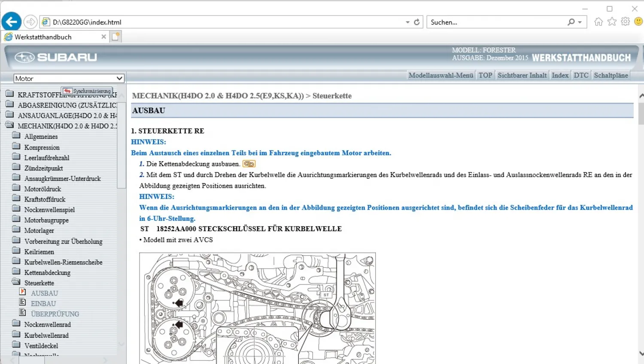The width and height of the screenshot is (644, 364).
Task: Open the MECHANIK(H4DO 2.0 & H4DO 2.5) folder icon
Action: pyautogui.click(x=10, y=126)
